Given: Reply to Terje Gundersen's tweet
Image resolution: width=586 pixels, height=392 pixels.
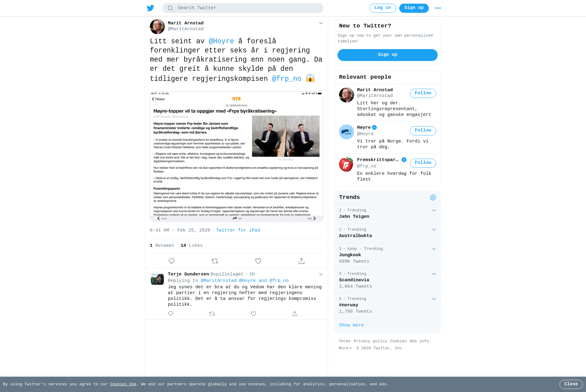Looking at the screenshot, I should pyautogui.click(x=171, y=314).
